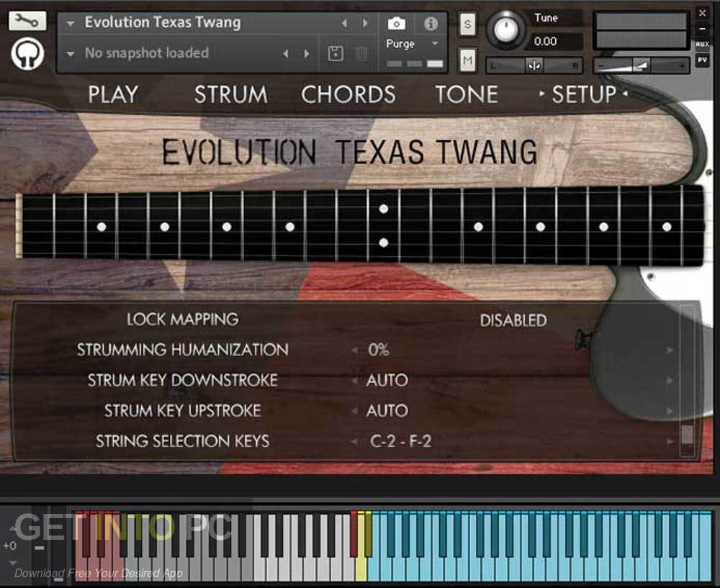This screenshot has width=720, height=588.
Task: Expand the Evolution Texas Twang instrument dropdown
Action: pyautogui.click(x=71, y=24)
